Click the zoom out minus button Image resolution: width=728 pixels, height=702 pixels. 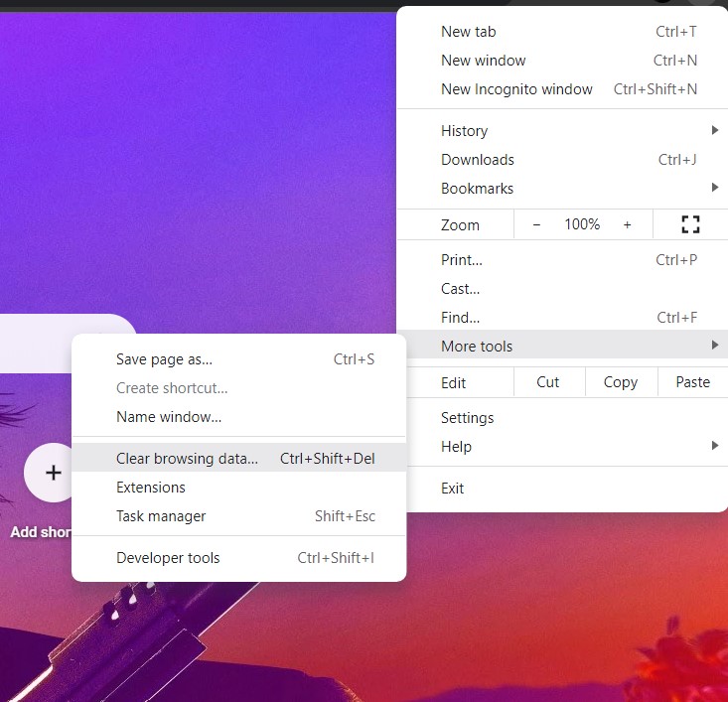pos(536,224)
